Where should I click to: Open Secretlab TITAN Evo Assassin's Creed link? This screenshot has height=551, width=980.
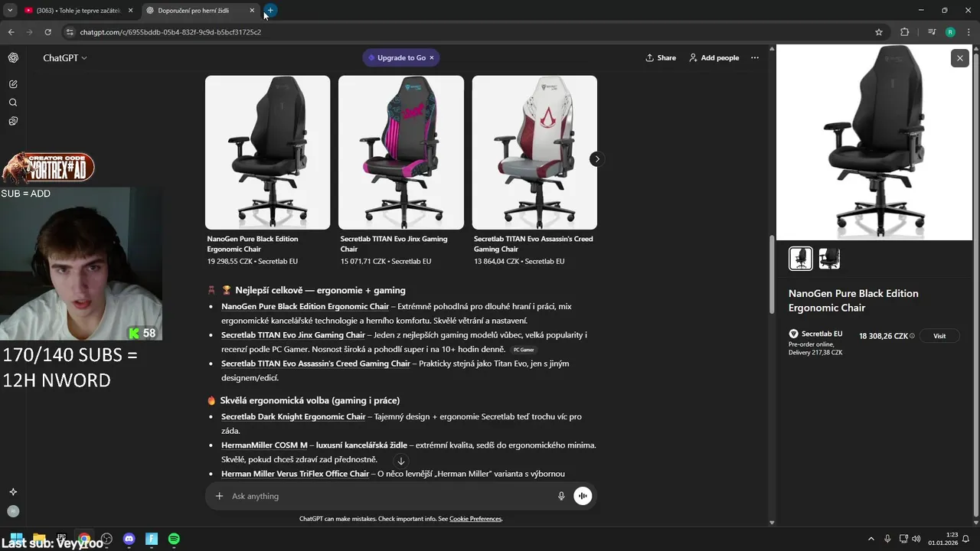tap(315, 364)
